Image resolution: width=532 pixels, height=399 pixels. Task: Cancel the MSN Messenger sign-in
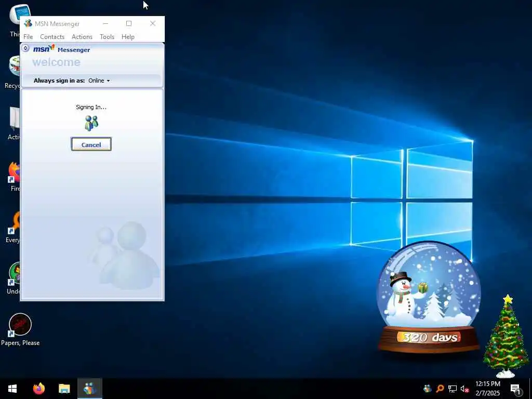[91, 144]
